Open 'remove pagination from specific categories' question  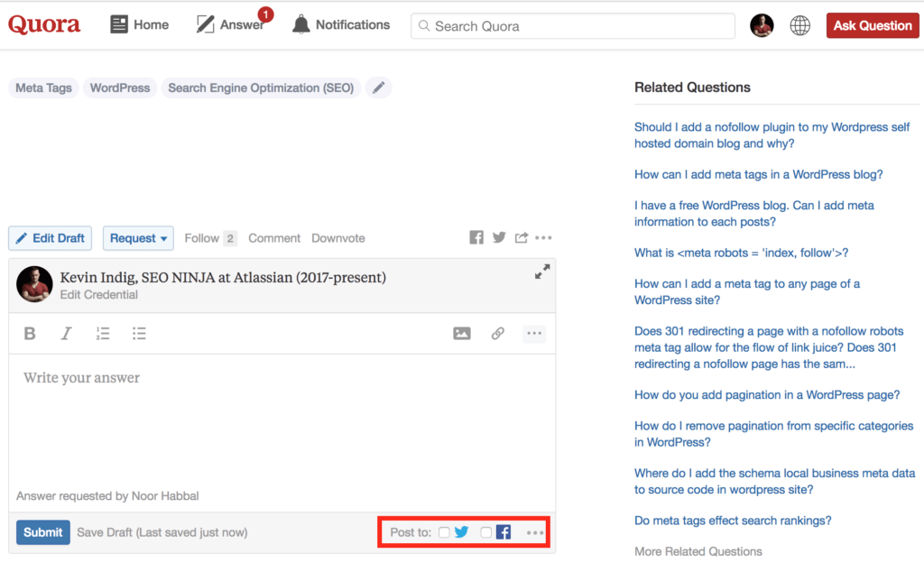(773, 434)
